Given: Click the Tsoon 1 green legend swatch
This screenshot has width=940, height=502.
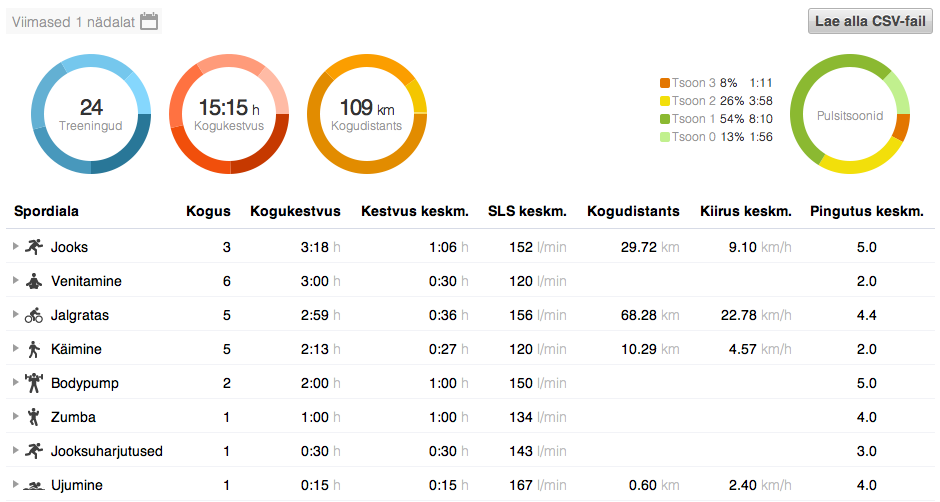Looking at the screenshot, I should (664, 119).
